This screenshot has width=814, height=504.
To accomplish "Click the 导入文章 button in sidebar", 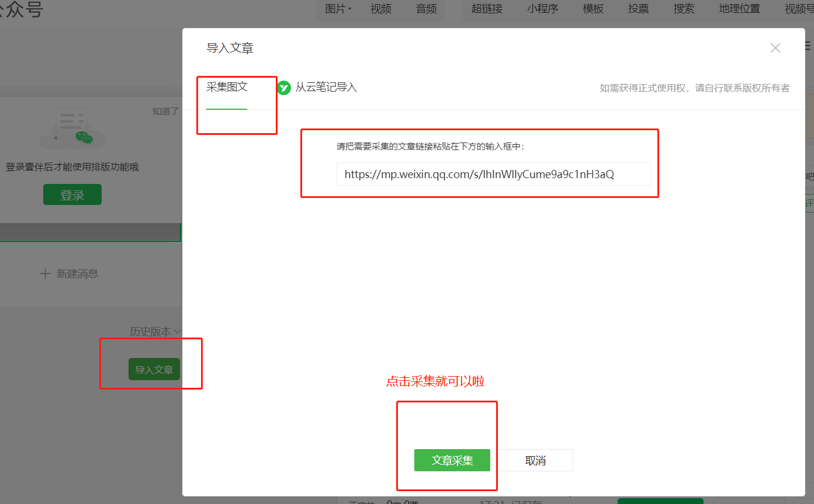I will [154, 370].
